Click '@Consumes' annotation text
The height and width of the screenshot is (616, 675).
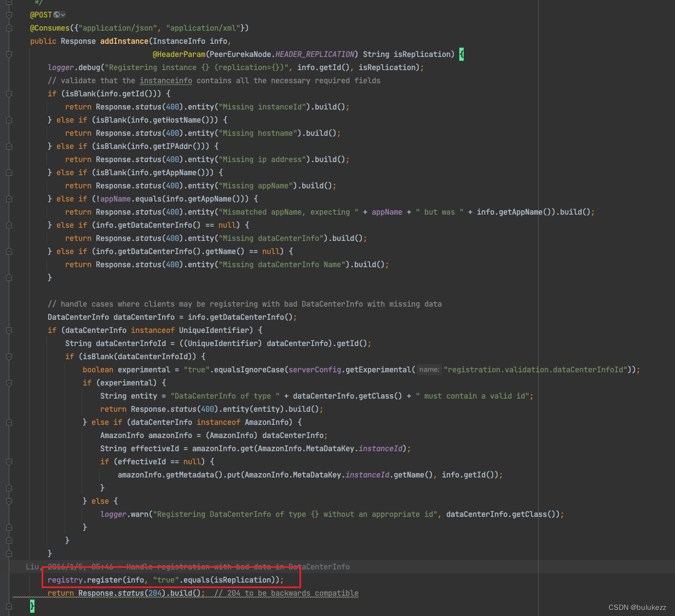pyautogui.click(x=50, y=28)
